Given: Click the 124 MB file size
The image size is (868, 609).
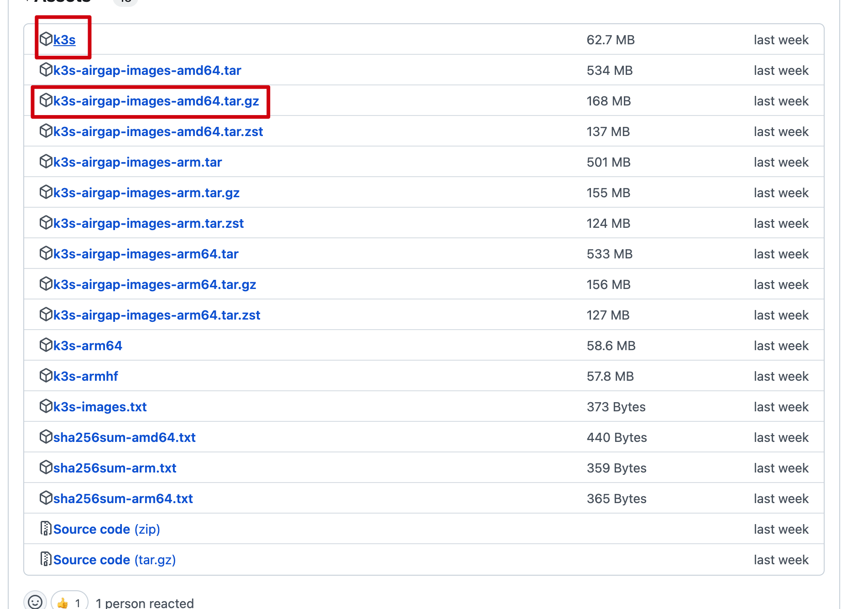Looking at the screenshot, I should tap(609, 223).
